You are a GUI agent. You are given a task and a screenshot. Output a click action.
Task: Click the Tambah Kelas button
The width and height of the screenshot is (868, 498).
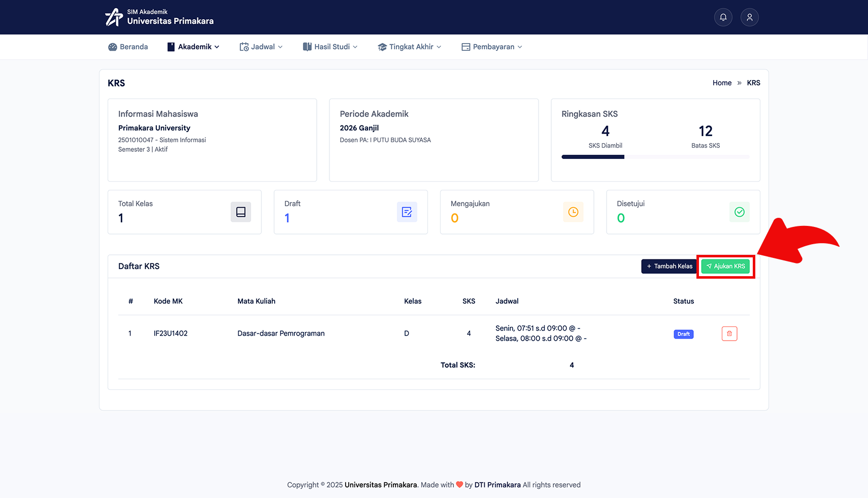(x=669, y=266)
